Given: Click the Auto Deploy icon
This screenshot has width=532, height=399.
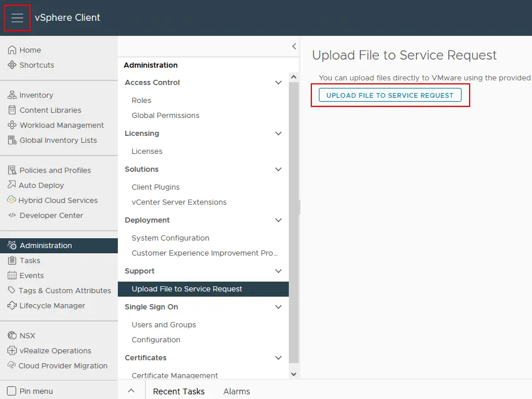Looking at the screenshot, I should (12, 185).
